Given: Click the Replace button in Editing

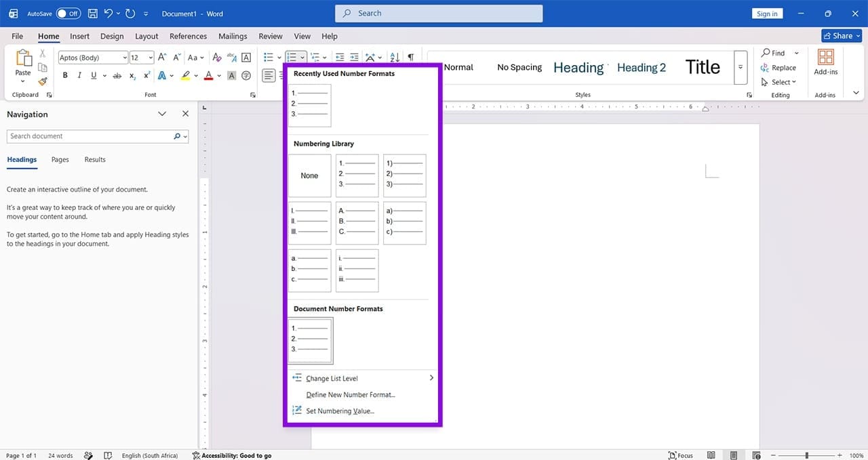Looking at the screenshot, I should click(x=778, y=68).
